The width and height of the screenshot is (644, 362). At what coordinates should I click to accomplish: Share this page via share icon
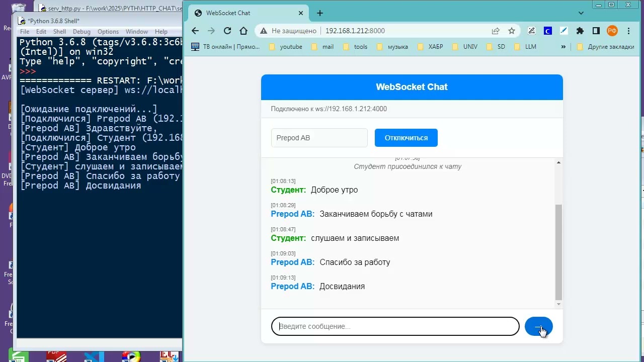(496, 31)
